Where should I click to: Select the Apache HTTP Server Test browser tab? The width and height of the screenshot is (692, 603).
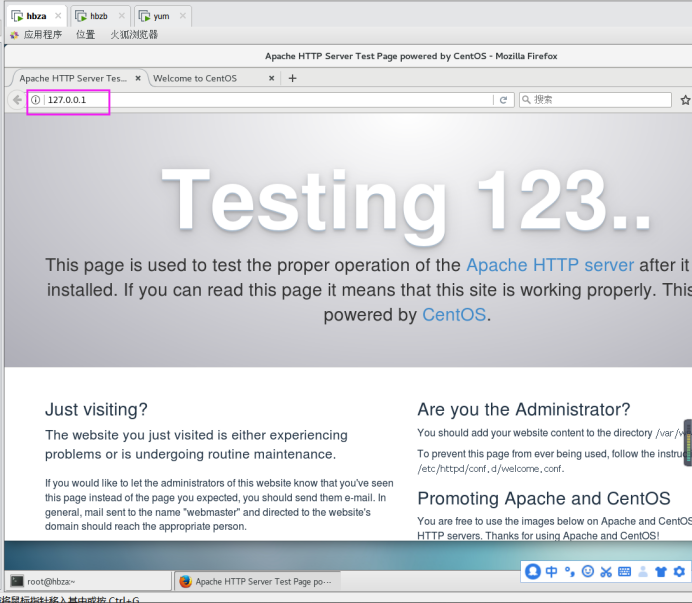coord(73,78)
